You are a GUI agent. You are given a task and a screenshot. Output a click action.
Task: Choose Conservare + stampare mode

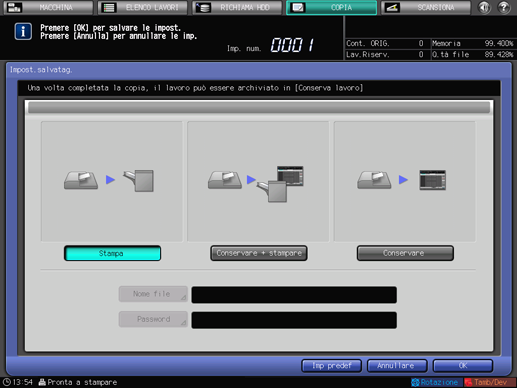pos(259,253)
